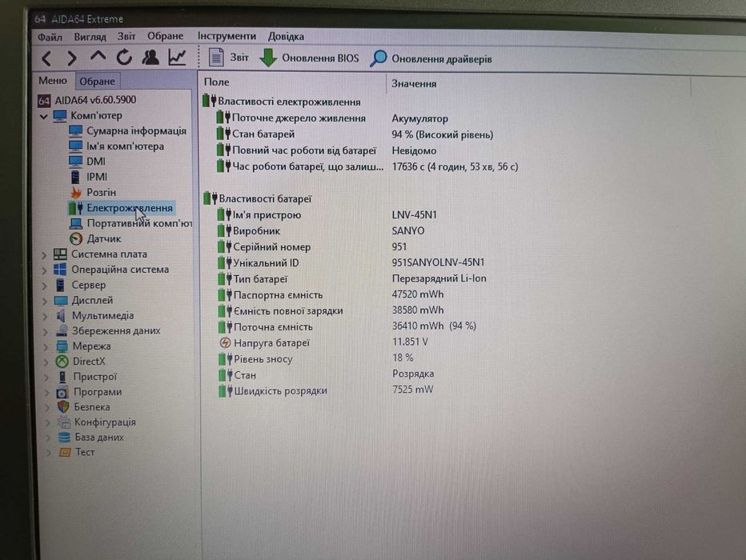Expand the Збереження даних node
The height and width of the screenshot is (560, 746).
[x=46, y=331]
